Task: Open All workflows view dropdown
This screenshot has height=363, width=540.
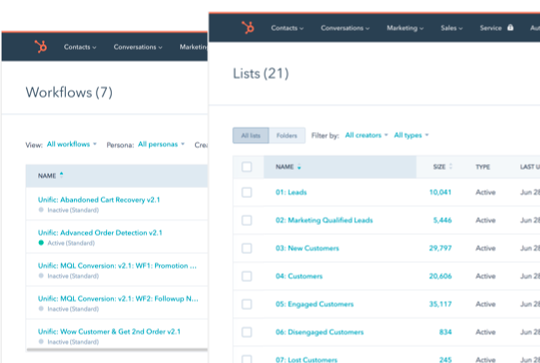Action: pyautogui.click(x=72, y=144)
